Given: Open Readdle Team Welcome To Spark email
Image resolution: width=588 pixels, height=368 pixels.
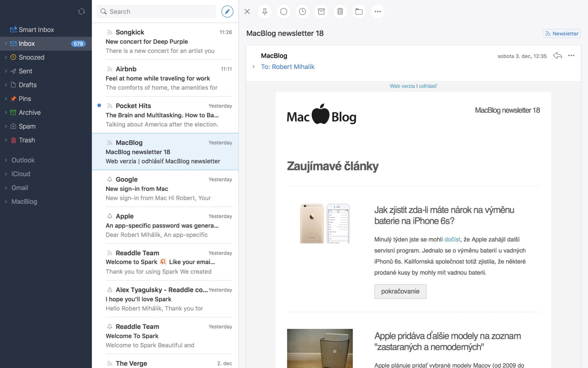Looking at the screenshot, I should point(165,336).
